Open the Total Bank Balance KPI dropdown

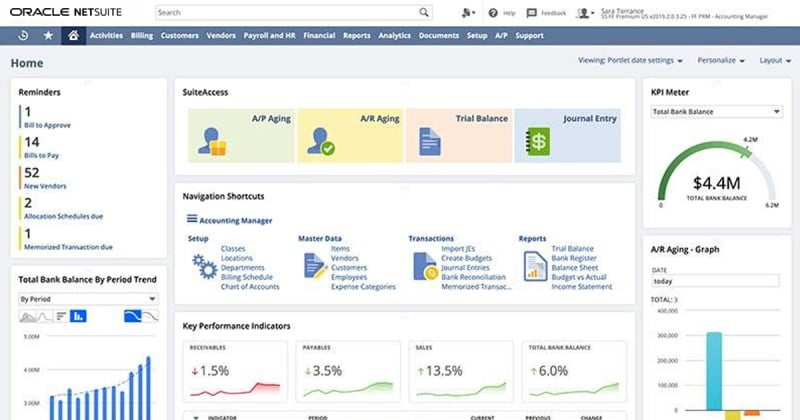click(716, 112)
